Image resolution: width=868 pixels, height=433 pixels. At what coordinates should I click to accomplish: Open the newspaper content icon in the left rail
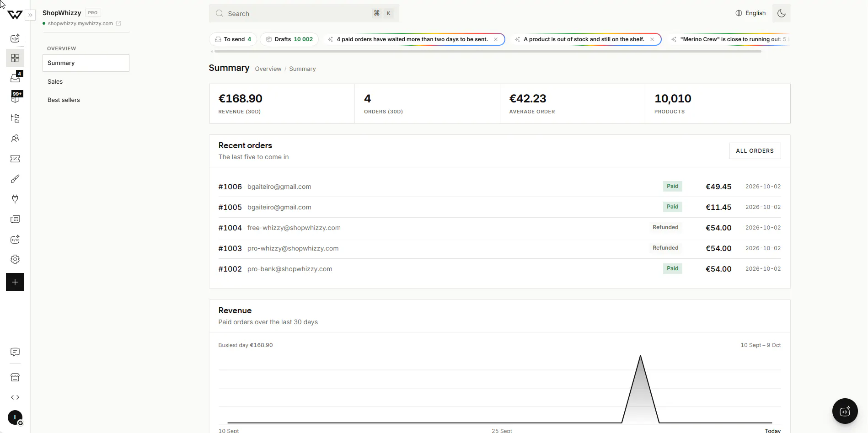[15, 219]
